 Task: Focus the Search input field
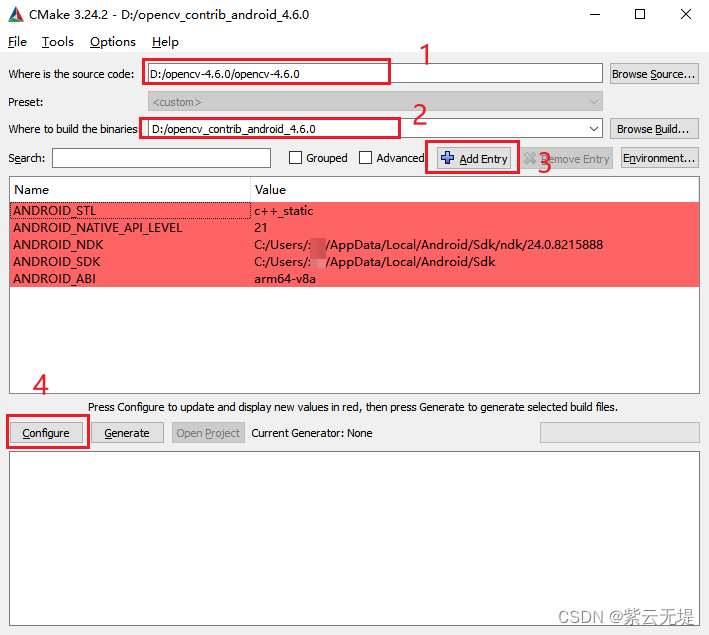coord(161,158)
